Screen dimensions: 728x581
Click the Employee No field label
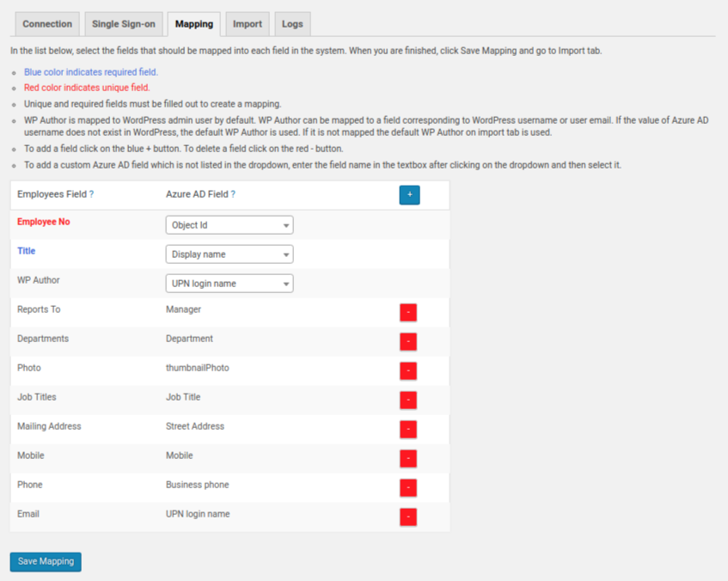coord(44,222)
